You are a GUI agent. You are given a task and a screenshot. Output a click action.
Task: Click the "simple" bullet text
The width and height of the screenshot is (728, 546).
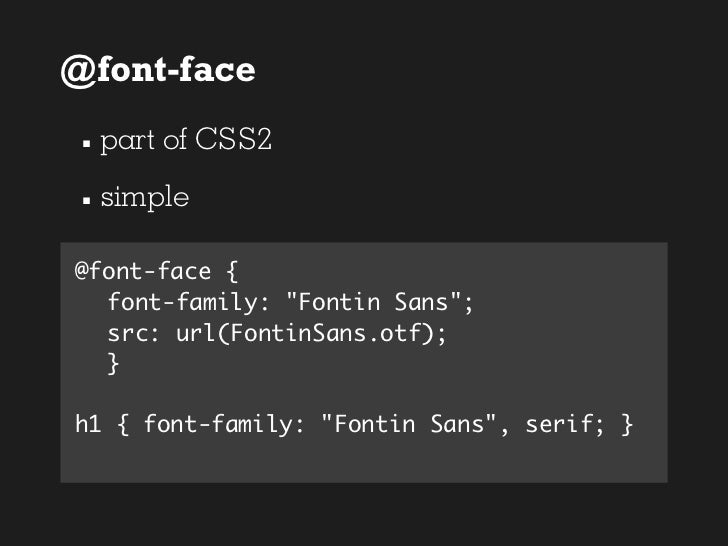click(x=144, y=197)
